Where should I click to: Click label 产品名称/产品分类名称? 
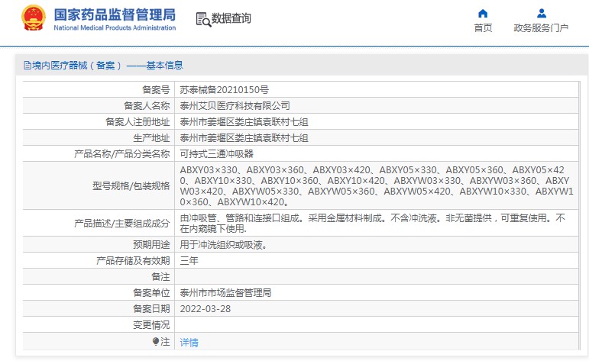pyautogui.click(x=122, y=154)
